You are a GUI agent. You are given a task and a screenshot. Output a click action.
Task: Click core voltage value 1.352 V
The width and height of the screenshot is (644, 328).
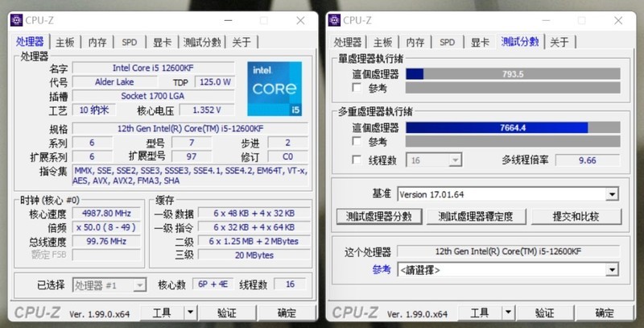(207, 110)
